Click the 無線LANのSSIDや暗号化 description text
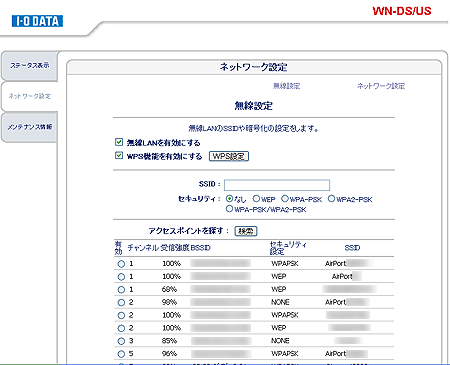The image size is (450, 365). click(254, 128)
